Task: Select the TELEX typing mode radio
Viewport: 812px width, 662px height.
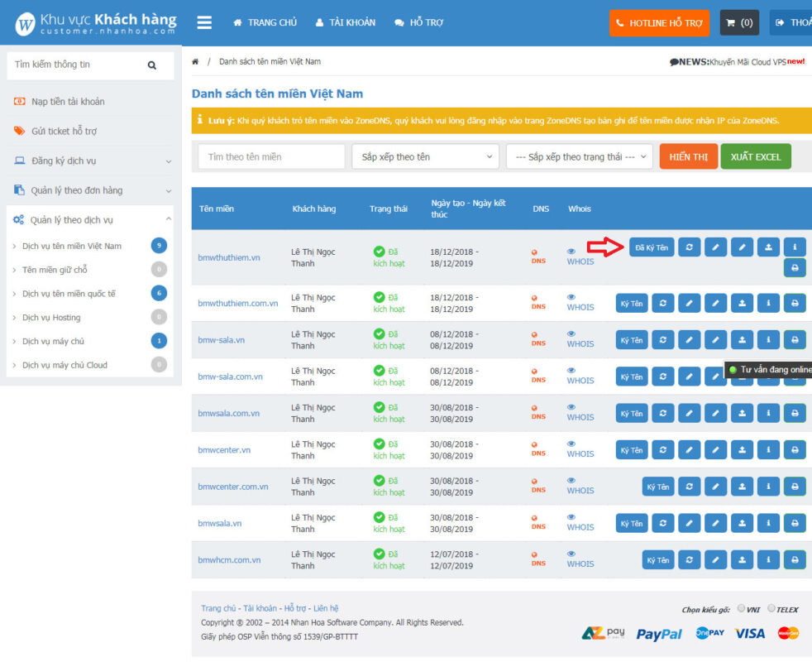Action: click(771, 608)
